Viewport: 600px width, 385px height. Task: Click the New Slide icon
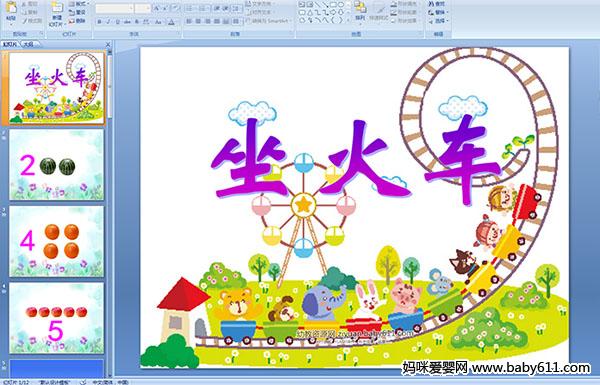coord(57,14)
